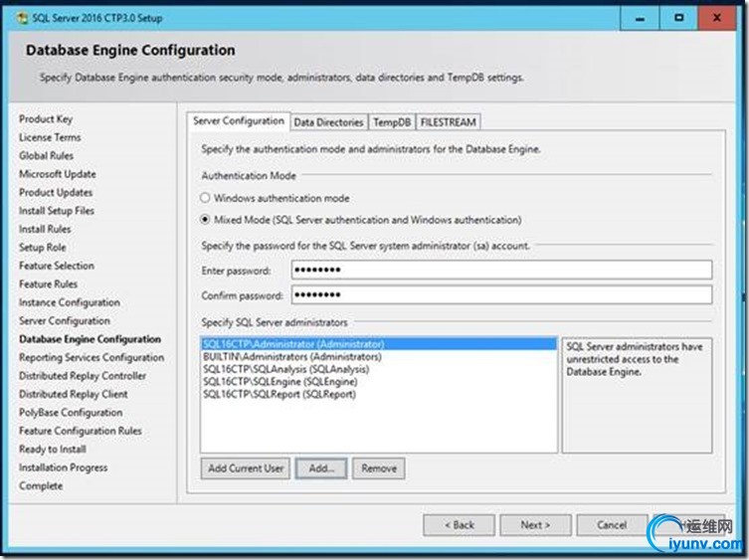Click Feature Configuration Rules step
This screenshot has width=749, height=560.
[81, 431]
